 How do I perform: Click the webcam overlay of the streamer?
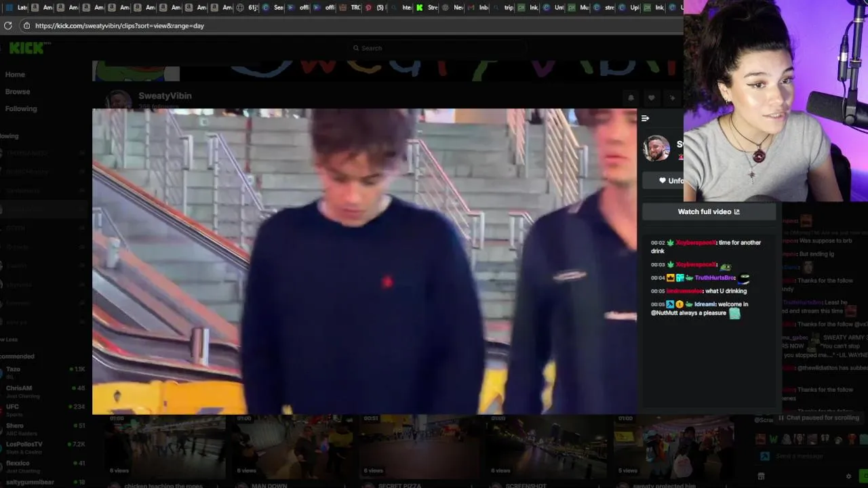point(776,101)
